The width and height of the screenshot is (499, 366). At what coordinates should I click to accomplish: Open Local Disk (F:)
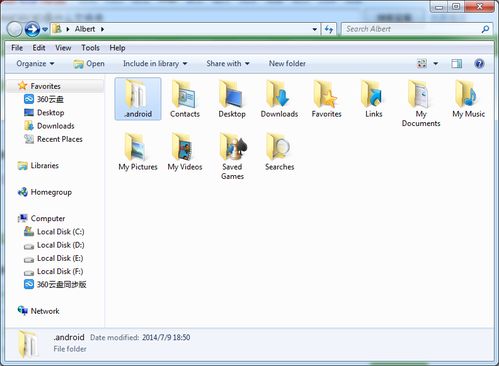[54, 271]
